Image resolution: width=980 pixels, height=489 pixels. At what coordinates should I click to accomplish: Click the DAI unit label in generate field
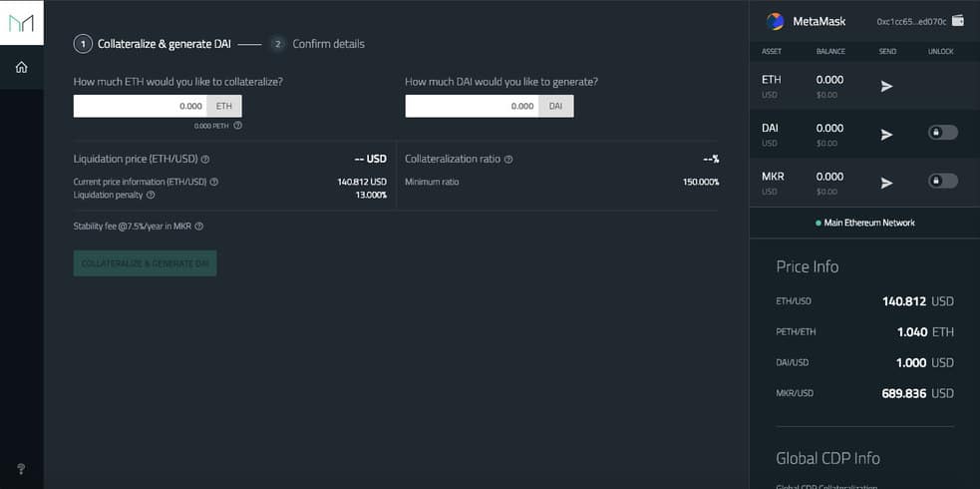pos(555,107)
